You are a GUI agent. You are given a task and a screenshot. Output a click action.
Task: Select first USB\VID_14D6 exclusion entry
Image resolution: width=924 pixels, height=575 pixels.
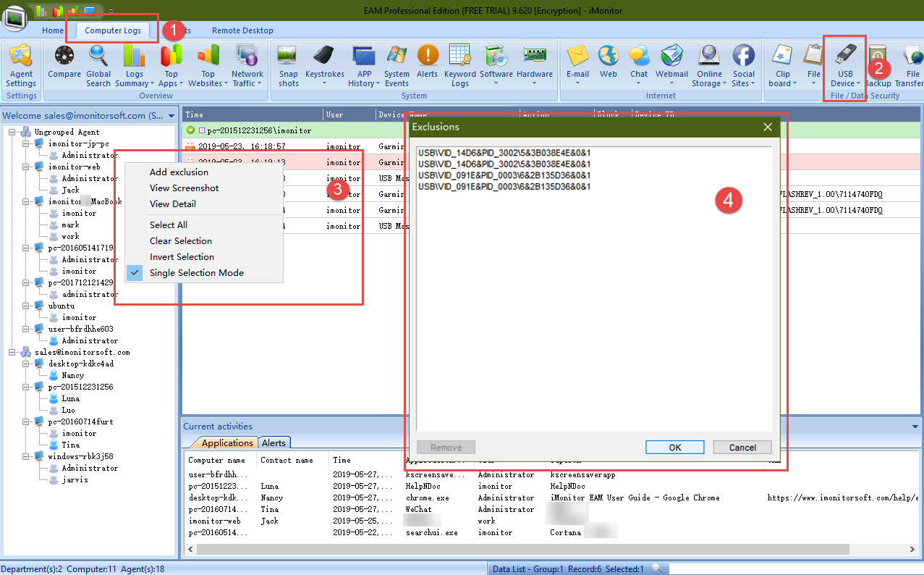[505, 152]
